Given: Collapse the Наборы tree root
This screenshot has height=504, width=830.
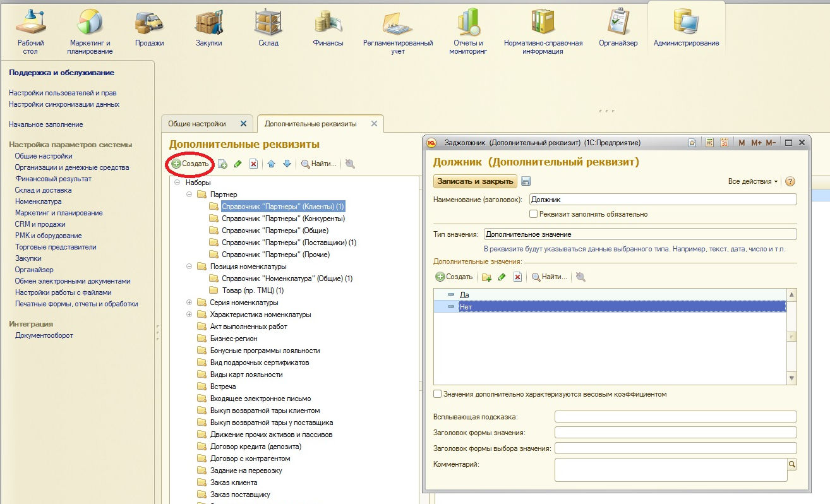Looking at the screenshot, I should [177, 183].
